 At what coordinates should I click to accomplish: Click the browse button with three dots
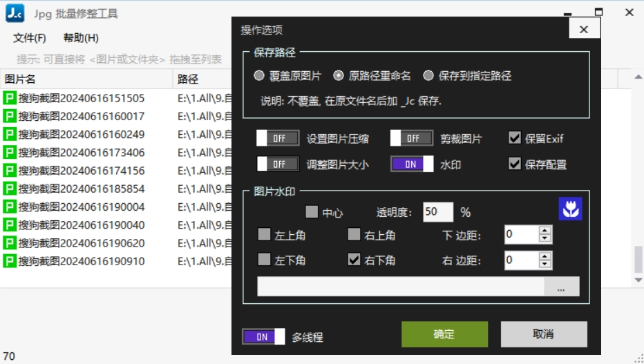point(562,287)
